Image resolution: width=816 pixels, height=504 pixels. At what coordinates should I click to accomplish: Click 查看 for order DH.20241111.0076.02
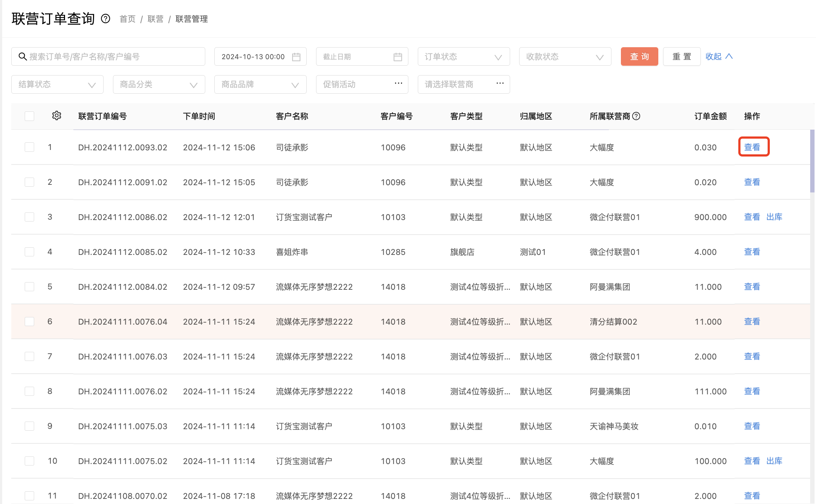752,391
